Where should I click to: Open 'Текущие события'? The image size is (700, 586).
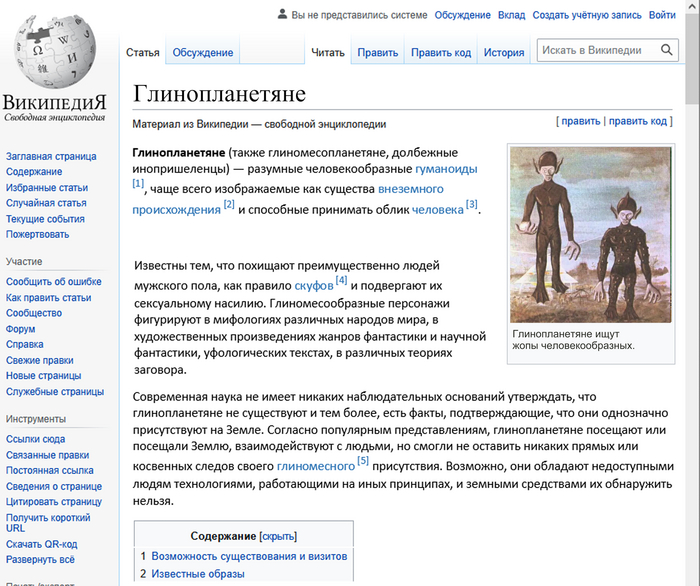(x=45, y=219)
